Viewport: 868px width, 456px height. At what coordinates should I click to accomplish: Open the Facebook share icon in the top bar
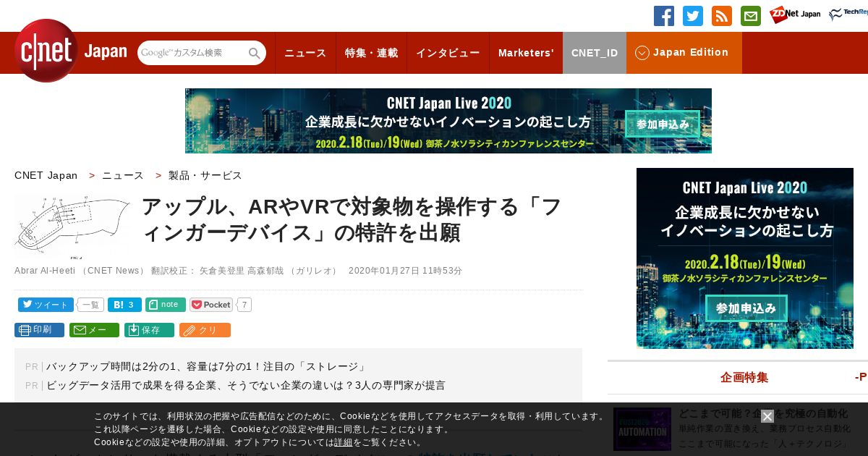click(664, 16)
